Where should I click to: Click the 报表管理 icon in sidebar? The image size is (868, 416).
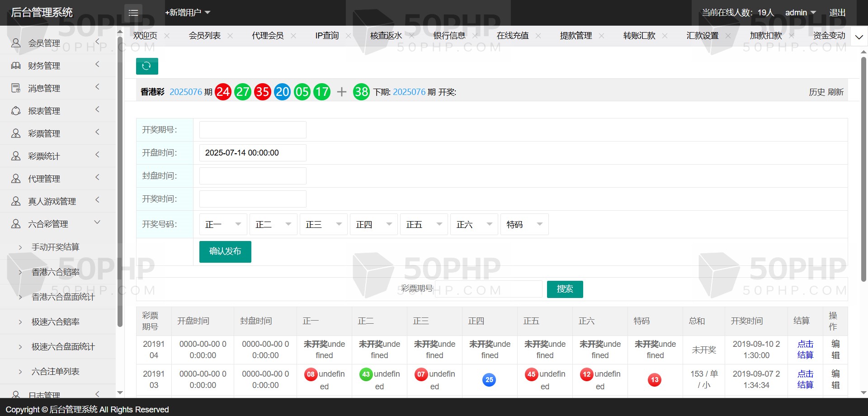(16, 111)
